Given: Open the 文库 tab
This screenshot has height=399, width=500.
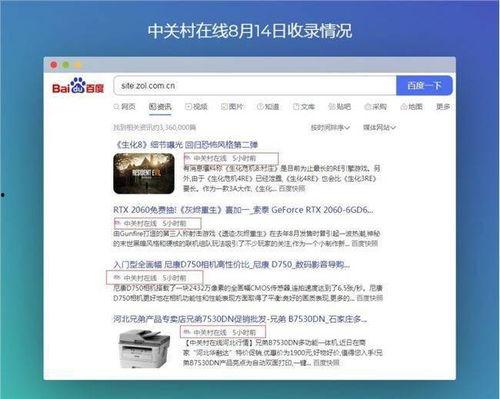Looking at the screenshot, I should tap(304, 107).
